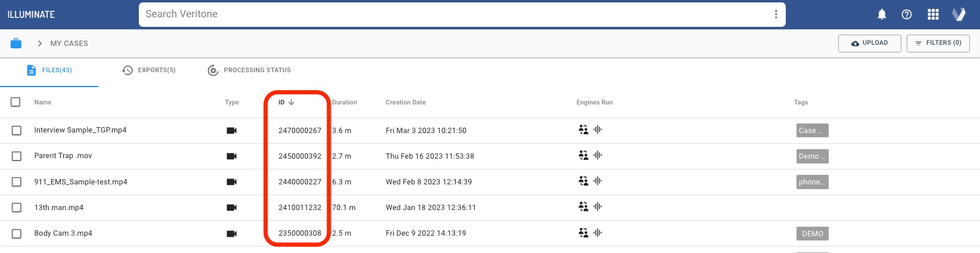980x253 pixels.
Task: Click ID value 2440000227
Action: [300, 182]
